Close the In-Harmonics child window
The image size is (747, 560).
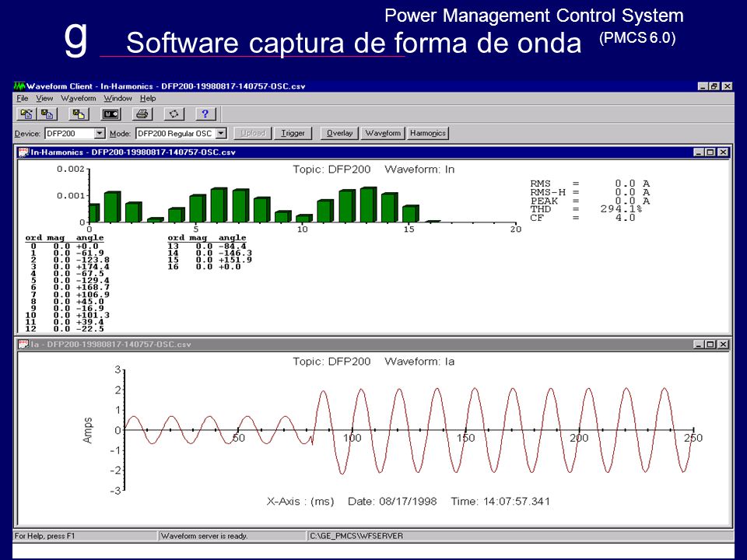point(723,152)
